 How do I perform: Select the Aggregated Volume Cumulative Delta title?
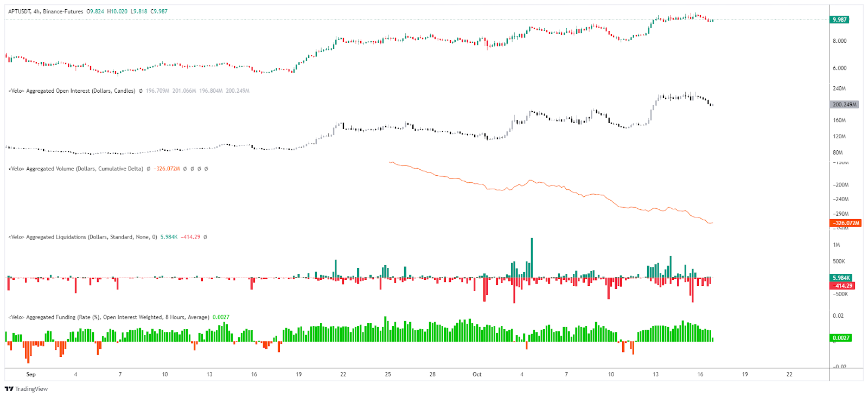76,169
